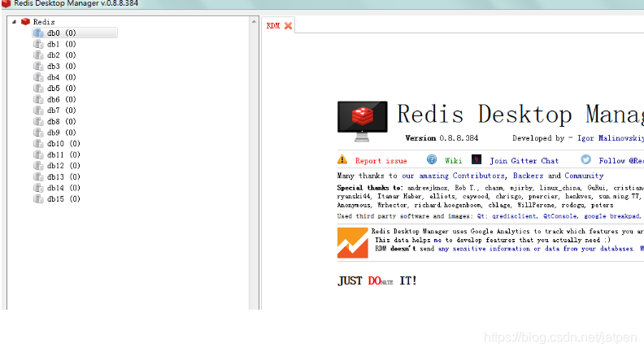Click the db5 database icon
Screen dimensions: 644x352
point(38,89)
